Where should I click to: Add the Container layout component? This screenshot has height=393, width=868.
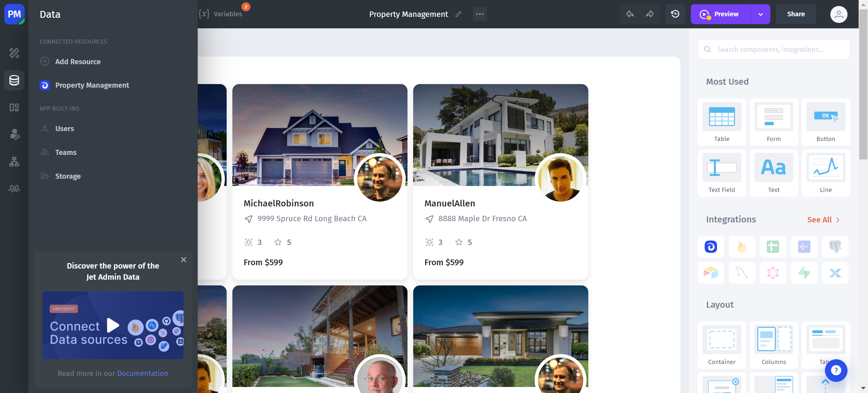pyautogui.click(x=722, y=345)
